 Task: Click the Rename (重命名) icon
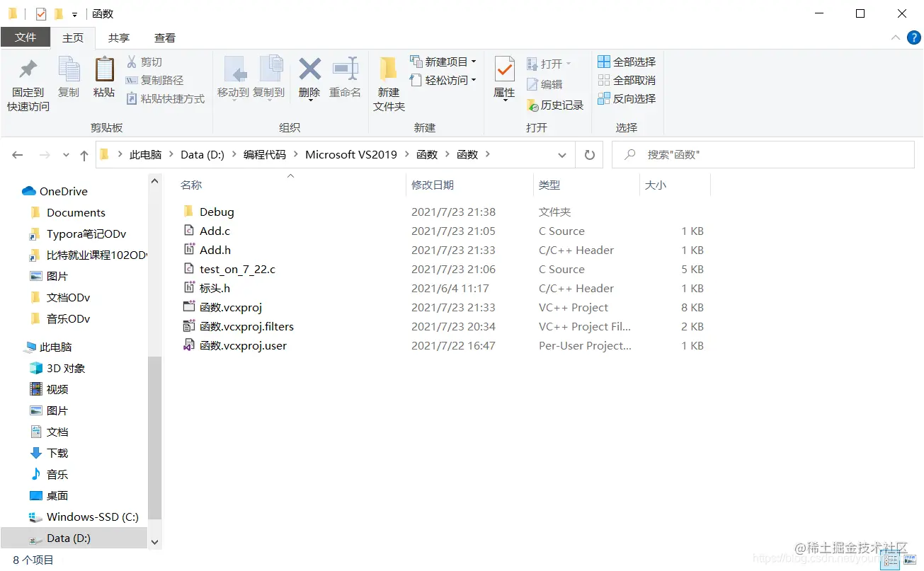(345, 69)
